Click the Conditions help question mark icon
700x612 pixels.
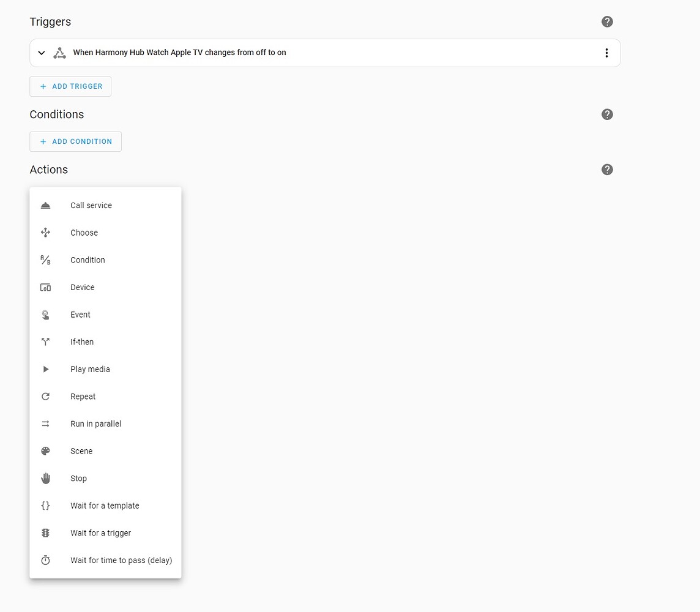point(607,114)
